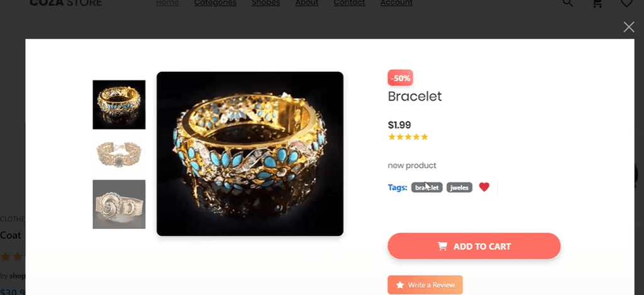The height and width of the screenshot is (295, 644).
Task: Click the large bracelet product image
Action: click(x=250, y=154)
